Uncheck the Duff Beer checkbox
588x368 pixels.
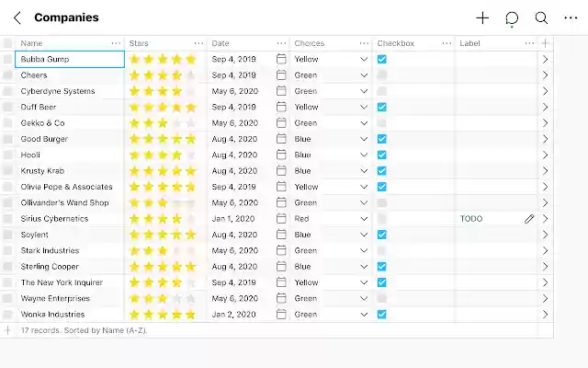tap(382, 107)
